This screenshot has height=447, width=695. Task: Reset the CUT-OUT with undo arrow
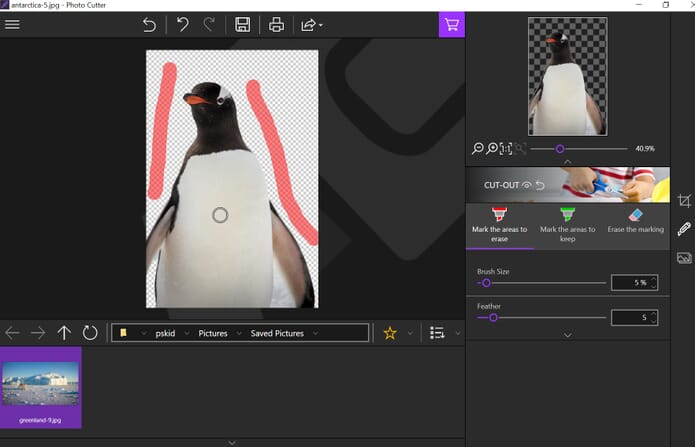(x=540, y=185)
